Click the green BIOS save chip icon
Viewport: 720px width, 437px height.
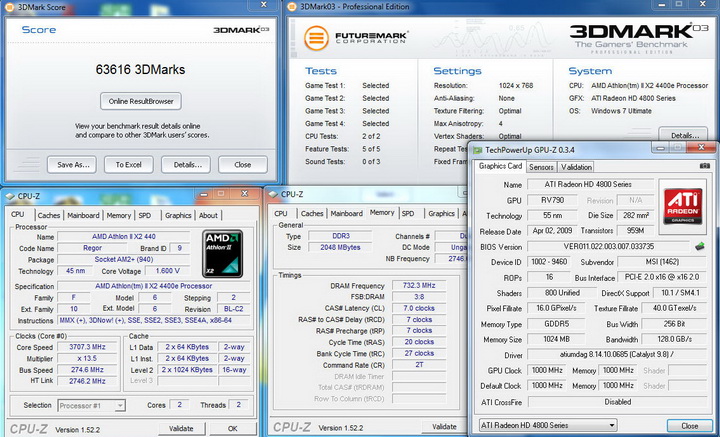(699, 247)
